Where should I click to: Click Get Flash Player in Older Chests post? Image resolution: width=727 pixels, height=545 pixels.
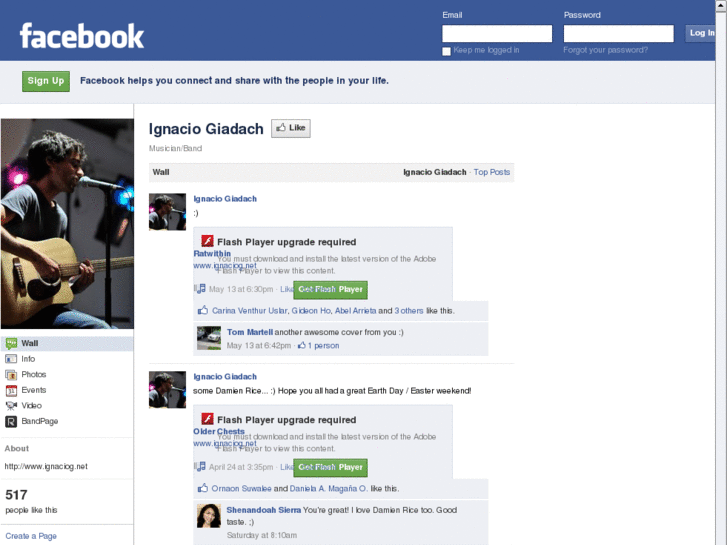tap(330, 467)
